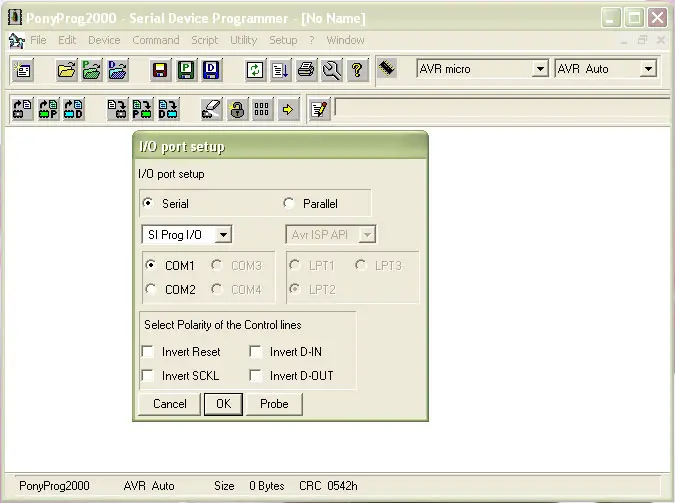This screenshot has width=675, height=503.
Task: Save device file with the red floppy icon
Action: [160, 70]
